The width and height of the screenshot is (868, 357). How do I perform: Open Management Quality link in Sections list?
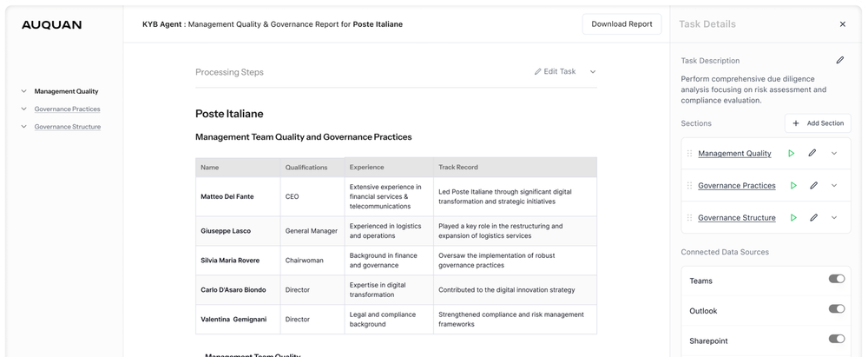click(734, 154)
